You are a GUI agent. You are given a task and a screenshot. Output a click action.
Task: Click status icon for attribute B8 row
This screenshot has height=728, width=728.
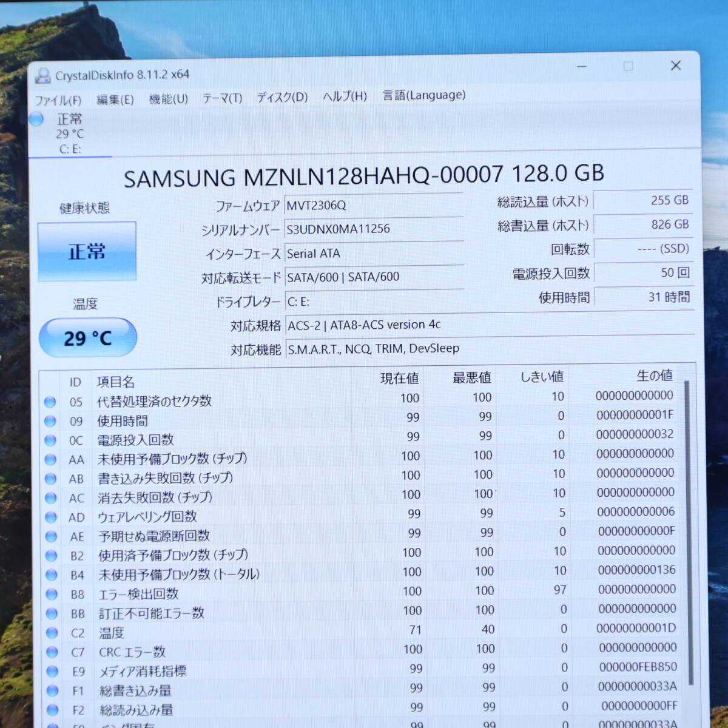click(52, 595)
